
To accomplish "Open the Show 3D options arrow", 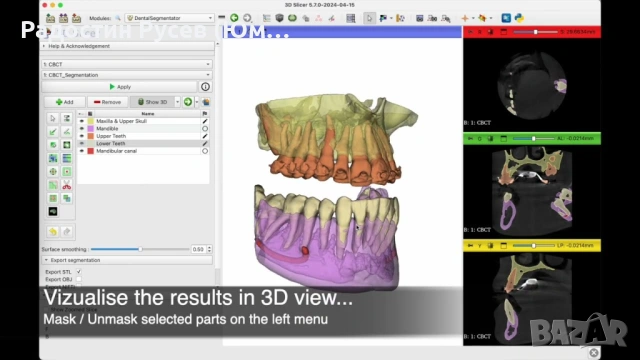I will tap(177, 102).
